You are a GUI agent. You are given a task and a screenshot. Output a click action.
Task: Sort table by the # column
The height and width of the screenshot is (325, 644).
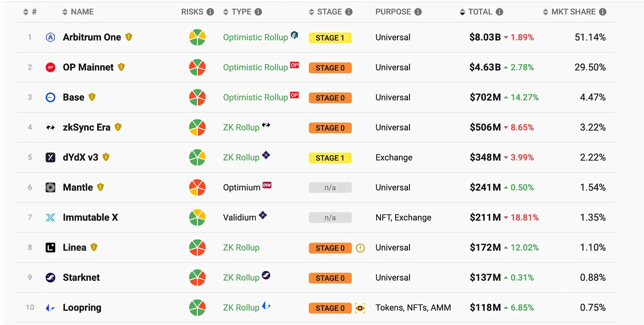pyautogui.click(x=29, y=12)
